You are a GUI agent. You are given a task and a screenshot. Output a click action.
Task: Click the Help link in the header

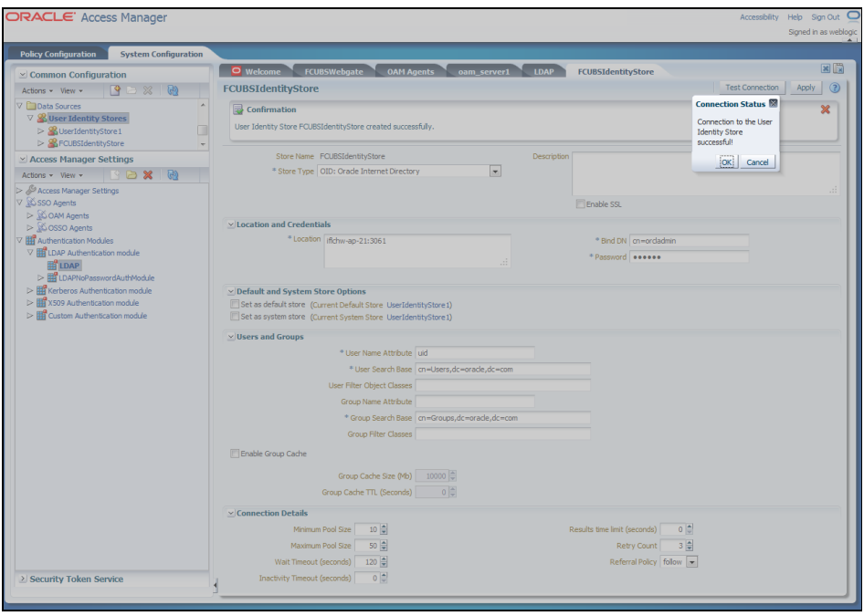(795, 17)
